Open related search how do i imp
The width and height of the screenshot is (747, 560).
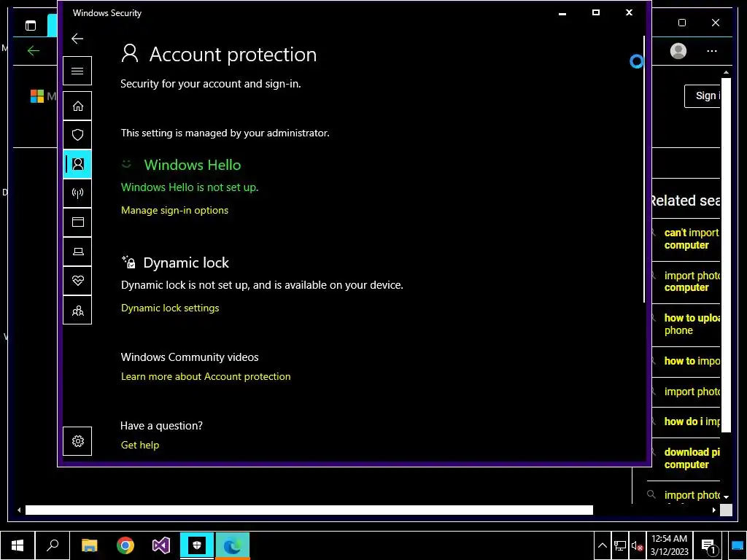(x=692, y=421)
